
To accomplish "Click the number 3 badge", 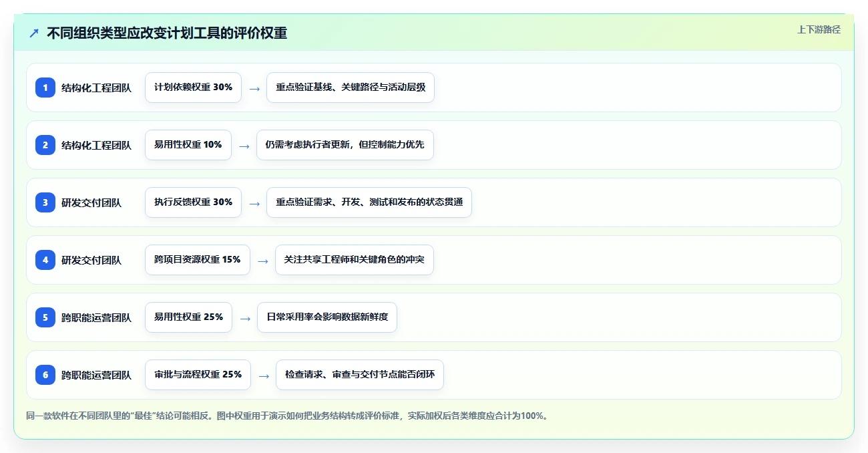I will coord(45,202).
